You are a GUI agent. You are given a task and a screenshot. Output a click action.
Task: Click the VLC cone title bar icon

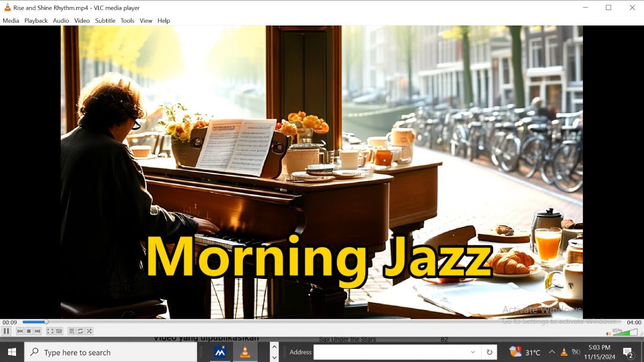pyautogui.click(x=7, y=8)
